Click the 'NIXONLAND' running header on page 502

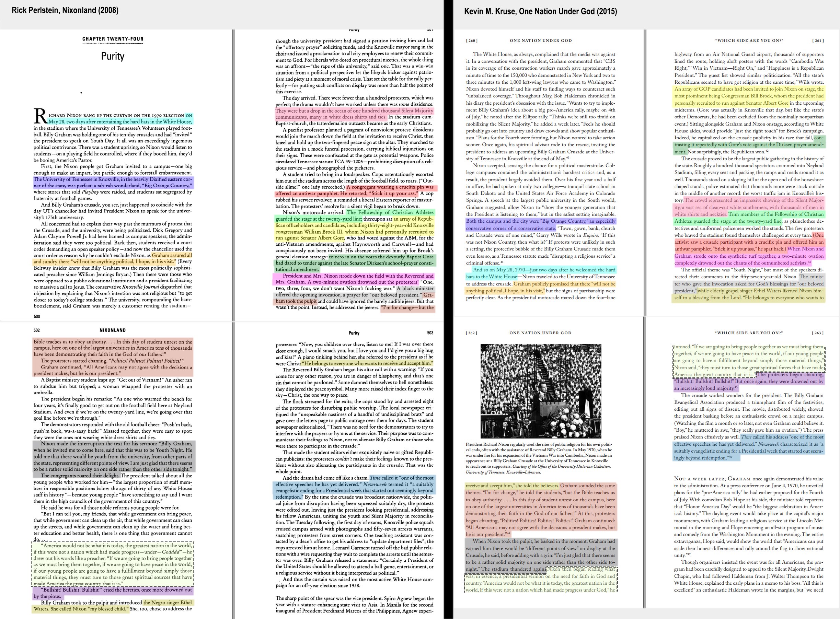pos(113,330)
